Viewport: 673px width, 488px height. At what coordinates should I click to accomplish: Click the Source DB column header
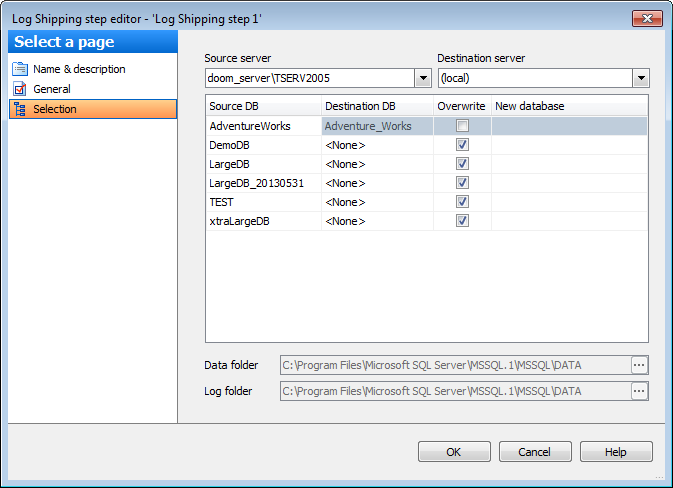coord(264,106)
